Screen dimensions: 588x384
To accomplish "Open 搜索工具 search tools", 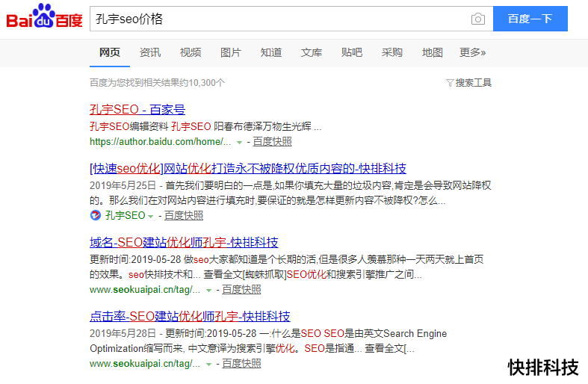I will pos(473,83).
